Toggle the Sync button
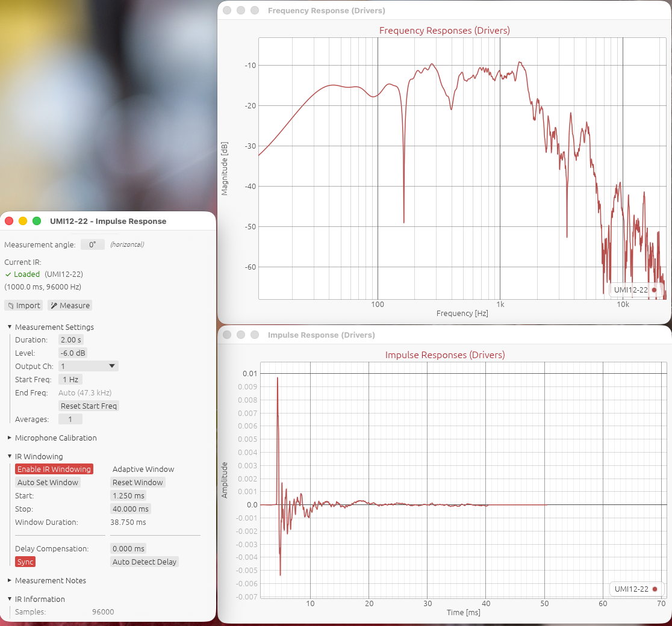 click(x=25, y=562)
